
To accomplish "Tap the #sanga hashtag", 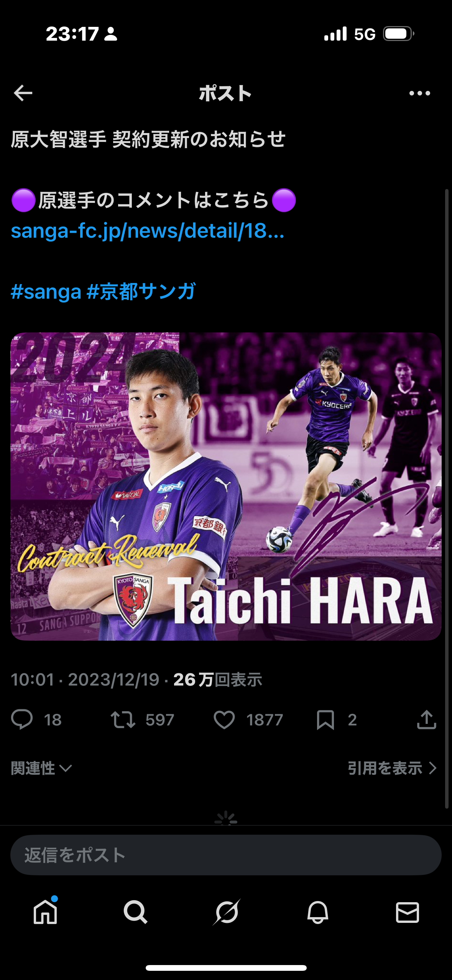I will (x=46, y=291).
